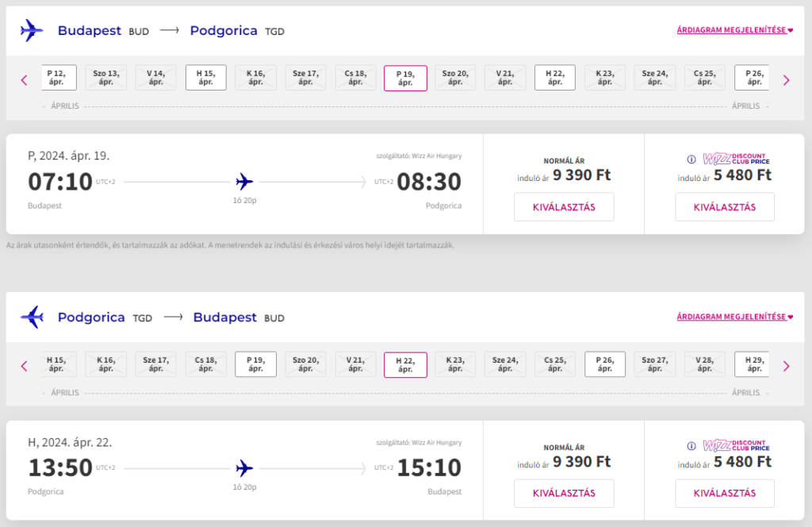Screen dimensions: 812x527
Task: Show earlier outbound dates with left arrow
Action: coord(25,80)
